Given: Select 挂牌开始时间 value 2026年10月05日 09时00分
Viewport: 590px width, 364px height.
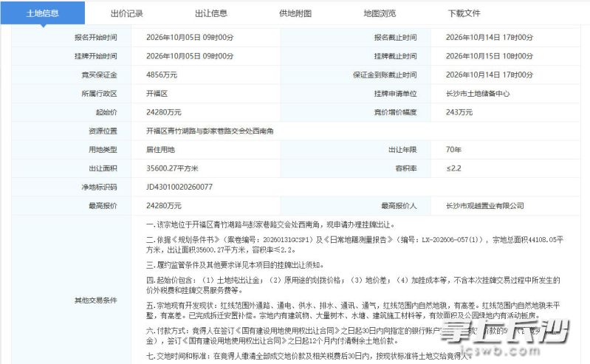Looking at the screenshot, I should coord(190,56).
